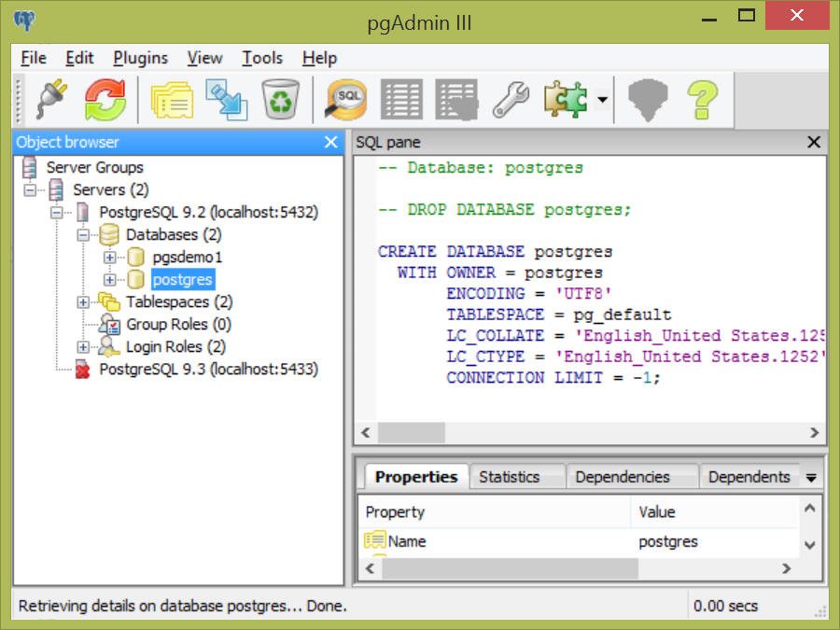Click SQL pane scroll right arrow

click(x=814, y=432)
